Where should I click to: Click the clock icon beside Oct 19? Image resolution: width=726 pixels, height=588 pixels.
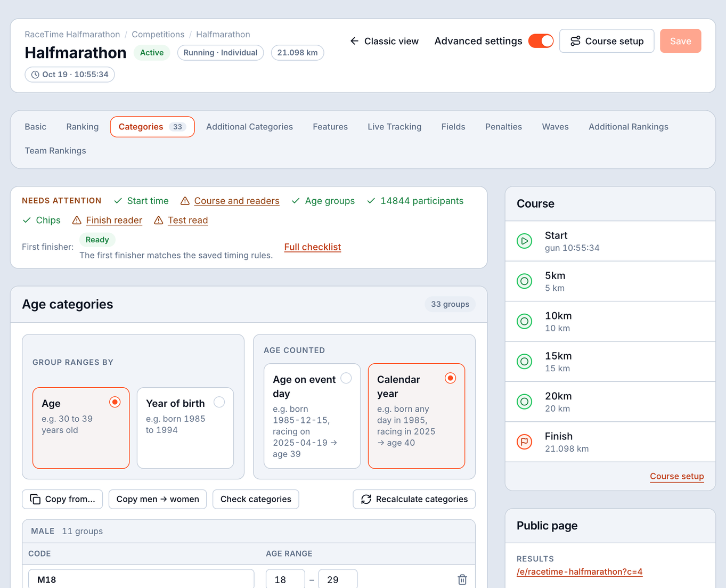click(x=35, y=75)
